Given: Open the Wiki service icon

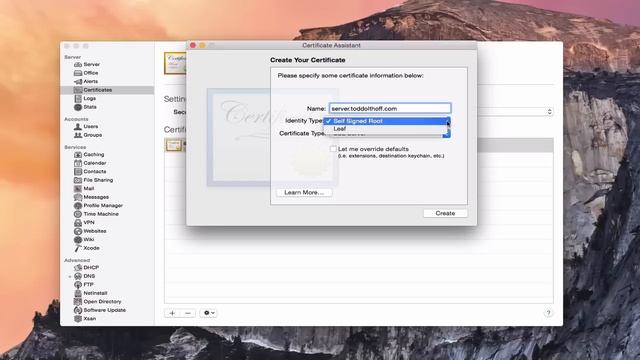Looking at the screenshot, I should [78, 240].
